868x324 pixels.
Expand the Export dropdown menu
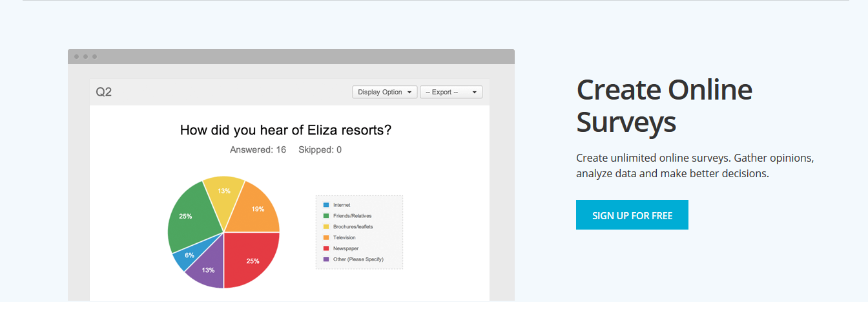[x=451, y=92]
